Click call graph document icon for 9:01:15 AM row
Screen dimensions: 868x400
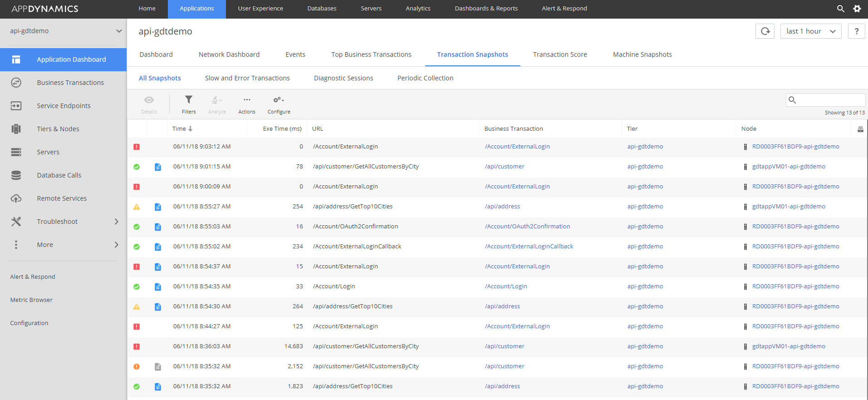tap(158, 167)
